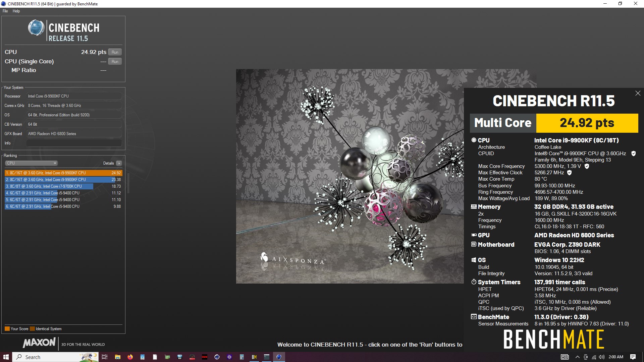
Task: Open the notification center icon
Action: point(633,357)
